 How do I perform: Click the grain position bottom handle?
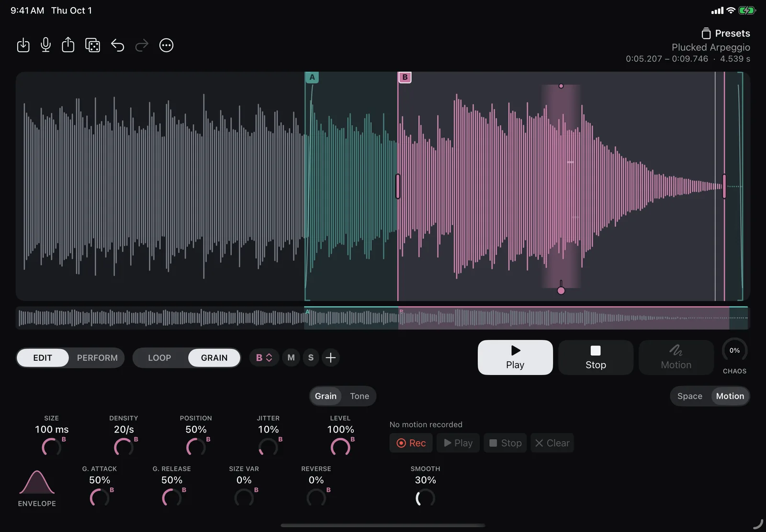561,290
